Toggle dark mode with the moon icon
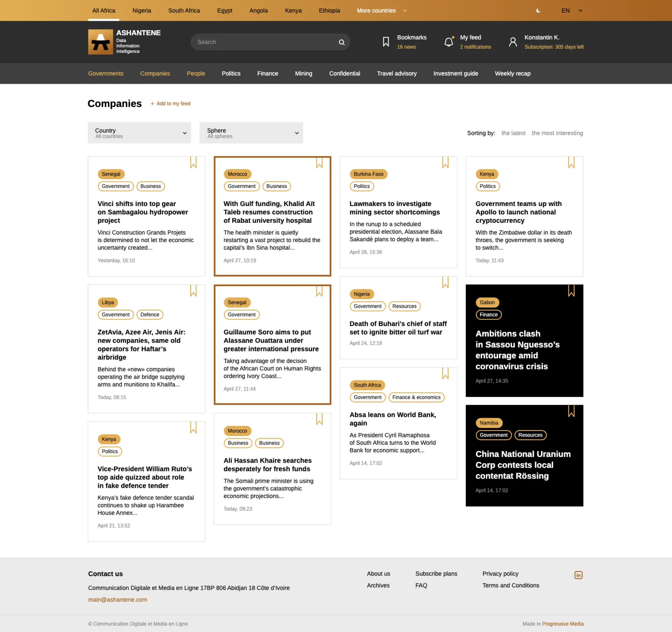The width and height of the screenshot is (672, 632). click(x=539, y=10)
